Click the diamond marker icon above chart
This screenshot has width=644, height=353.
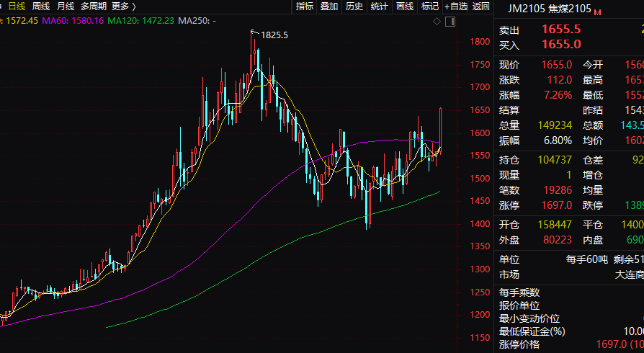click(437, 22)
